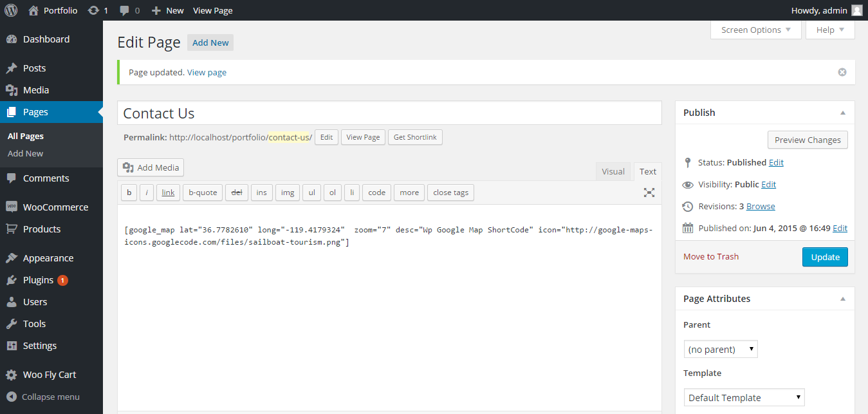Click Browse revisions link
Screen dimensions: 868x414
tap(761, 206)
